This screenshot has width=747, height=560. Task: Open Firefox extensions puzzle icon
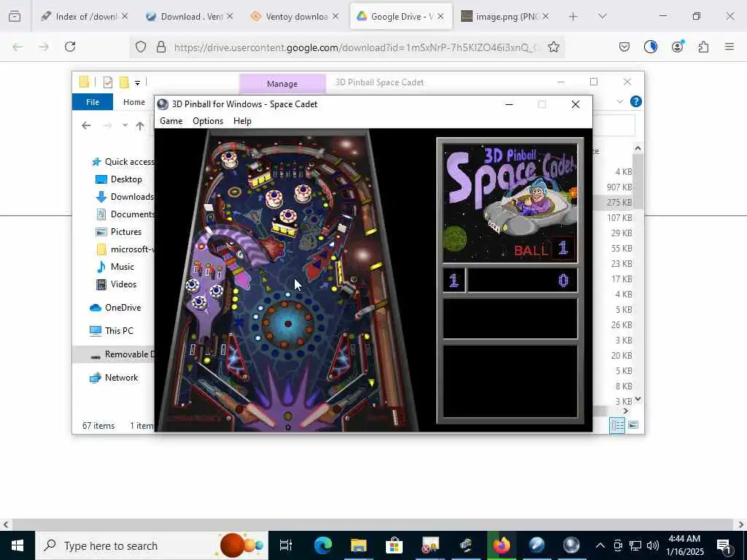point(703,47)
